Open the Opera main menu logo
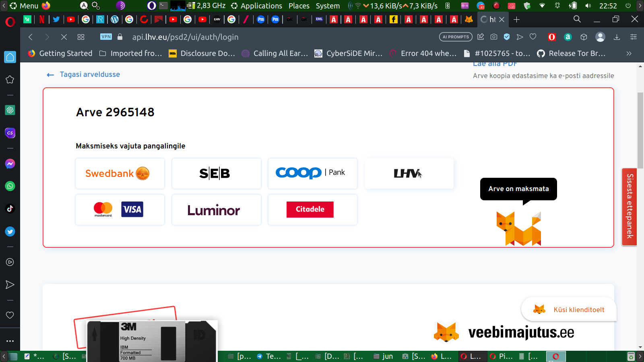Viewport: 644px width, 362px height. tap(10, 22)
